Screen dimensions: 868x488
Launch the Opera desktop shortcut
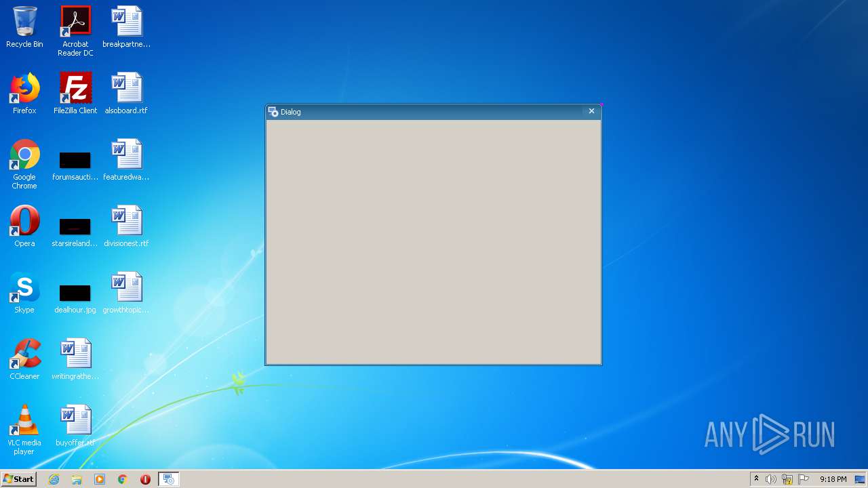[24, 226]
